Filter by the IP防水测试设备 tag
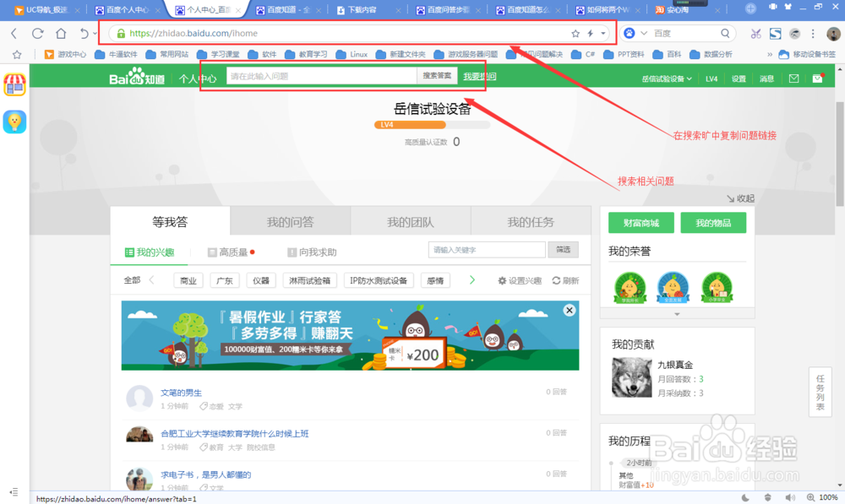Image resolution: width=845 pixels, height=504 pixels. [379, 280]
